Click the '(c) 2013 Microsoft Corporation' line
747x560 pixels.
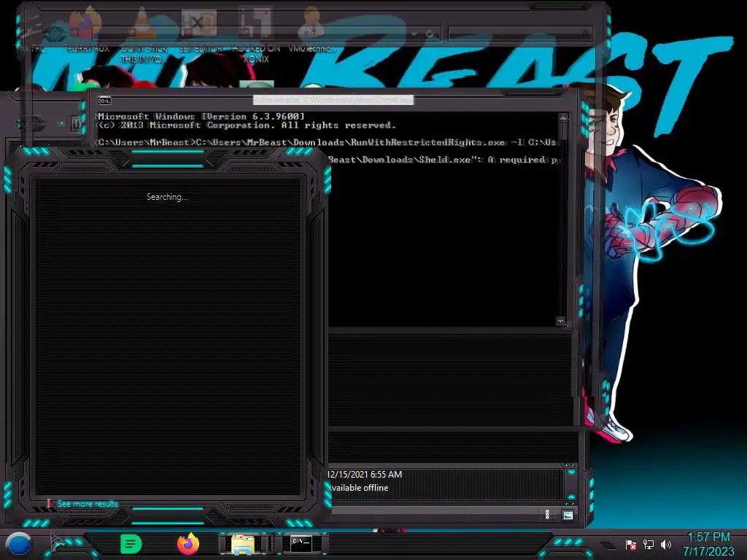point(247,125)
